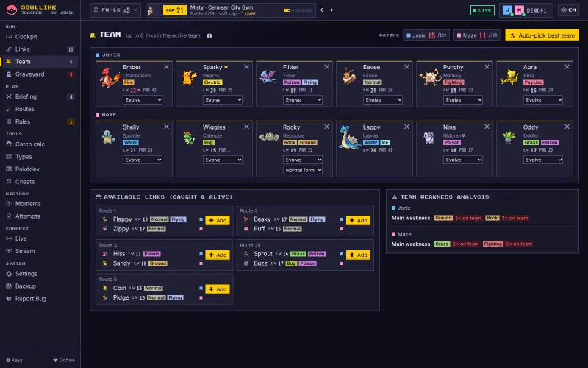Click the Ground weakness tag for Jonix
The height and width of the screenshot is (368, 588).
click(x=443, y=218)
